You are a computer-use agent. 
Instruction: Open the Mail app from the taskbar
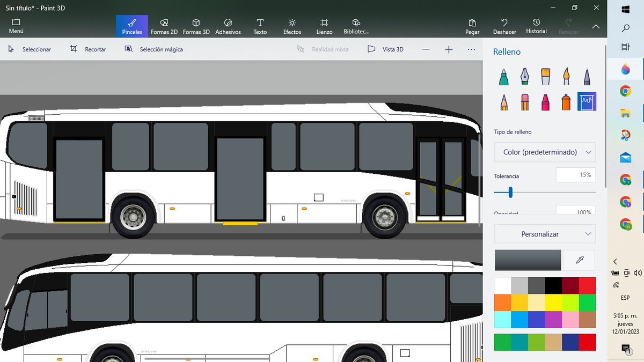[x=625, y=158]
